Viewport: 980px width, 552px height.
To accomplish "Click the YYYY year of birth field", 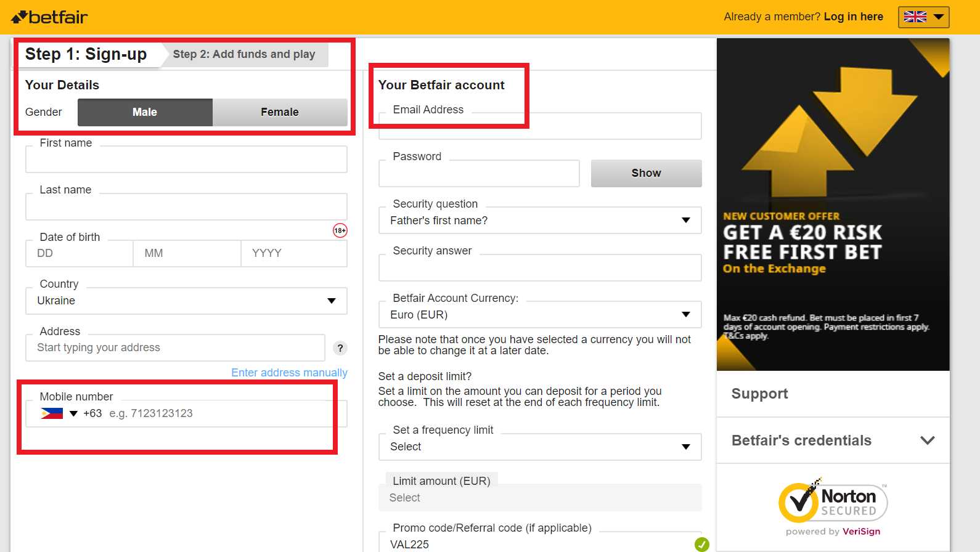I will click(x=294, y=253).
